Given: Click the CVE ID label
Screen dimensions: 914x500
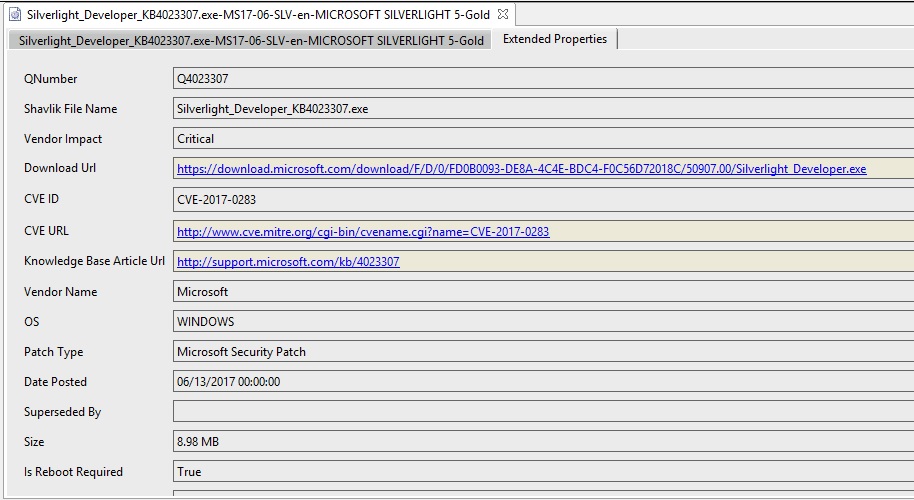Looking at the screenshot, I should [x=41, y=199].
